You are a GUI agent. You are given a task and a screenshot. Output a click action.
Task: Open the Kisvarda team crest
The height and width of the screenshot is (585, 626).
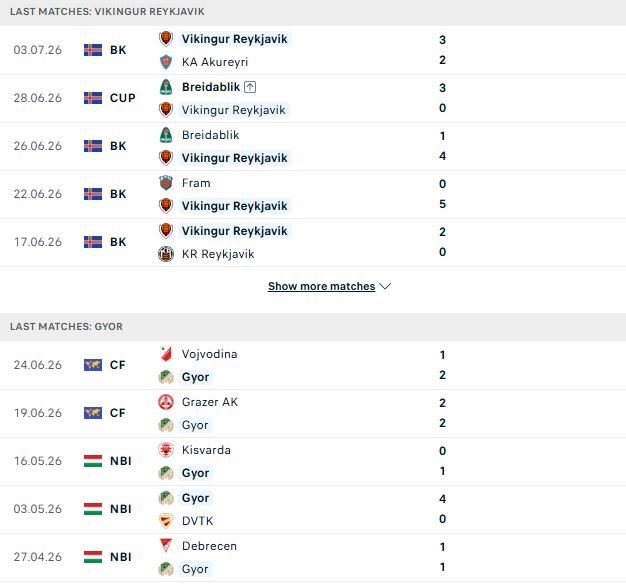click(x=166, y=450)
